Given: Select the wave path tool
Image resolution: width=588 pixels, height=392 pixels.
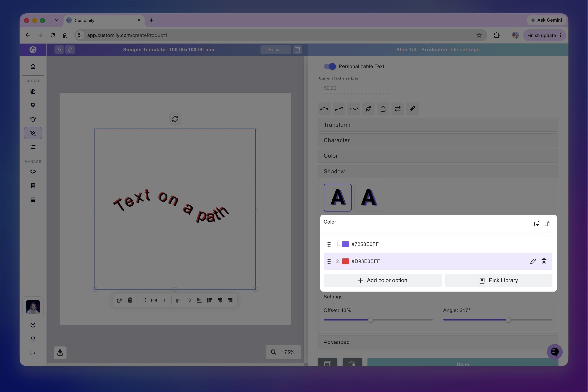Looking at the screenshot, I should [354, 109].
